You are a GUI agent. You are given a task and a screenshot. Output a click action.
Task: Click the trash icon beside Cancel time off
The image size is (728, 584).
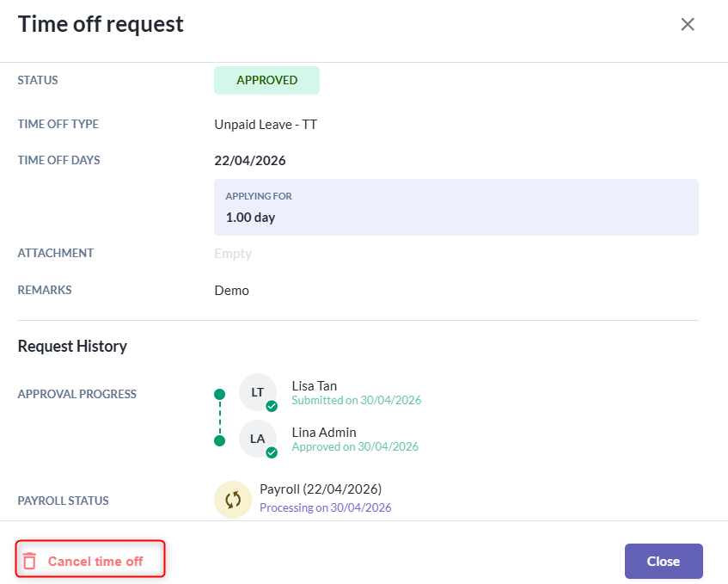tap(30, 561)
